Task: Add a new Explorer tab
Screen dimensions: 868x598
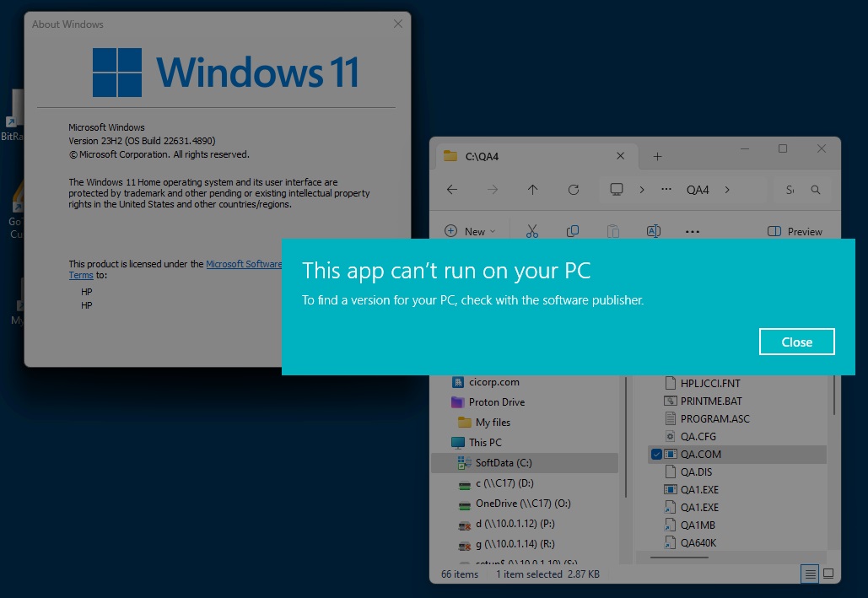Action: tap(657, 157)
